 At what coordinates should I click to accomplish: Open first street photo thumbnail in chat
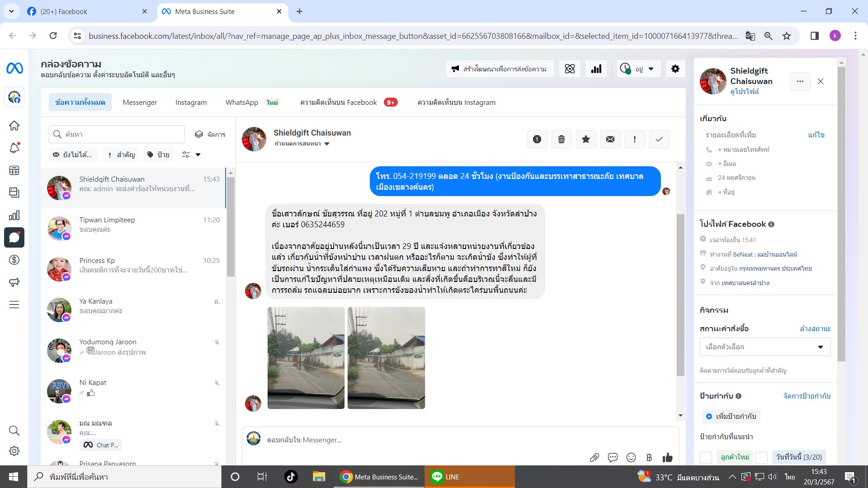coord(306,357)
